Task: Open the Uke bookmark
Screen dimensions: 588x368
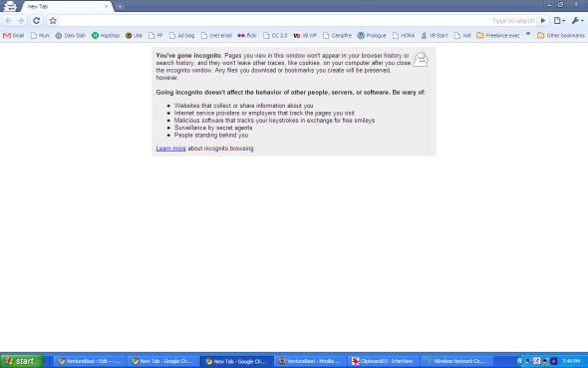Action: [134, 36]
